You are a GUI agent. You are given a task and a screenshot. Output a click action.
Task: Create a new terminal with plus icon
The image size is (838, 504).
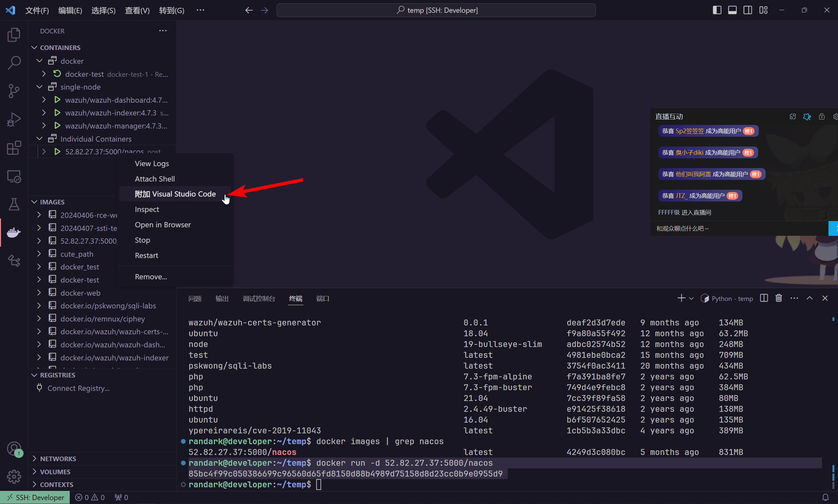(681, 298)
